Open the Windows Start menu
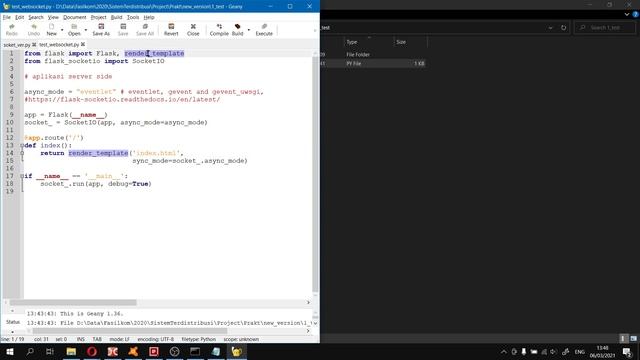Screen dimensions: 640x360 coord(9,351)
